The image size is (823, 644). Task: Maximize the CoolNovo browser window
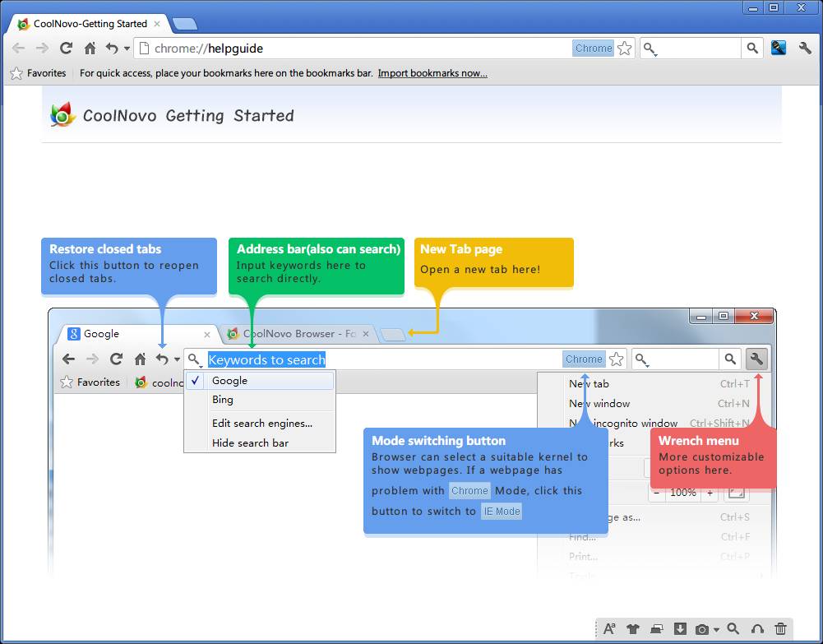774,7
